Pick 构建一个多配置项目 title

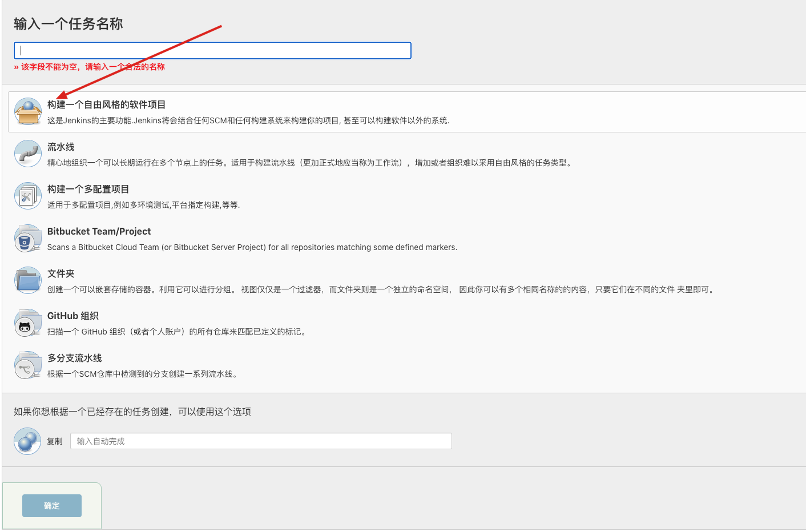point(88,189)
